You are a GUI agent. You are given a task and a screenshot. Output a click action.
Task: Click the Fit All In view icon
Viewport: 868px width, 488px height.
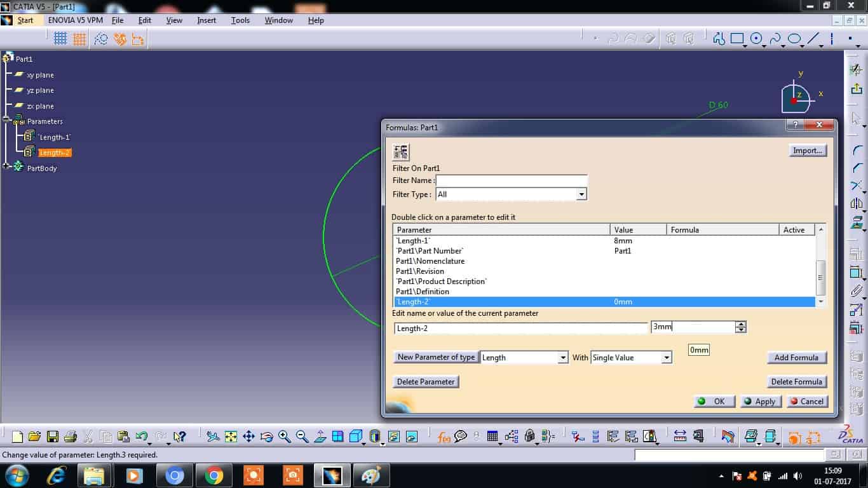pos(231,437)
